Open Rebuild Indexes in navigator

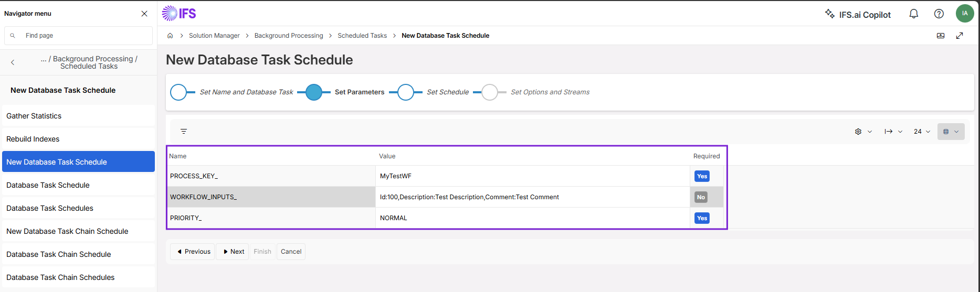pyautogui.click(x=78, y=139)
